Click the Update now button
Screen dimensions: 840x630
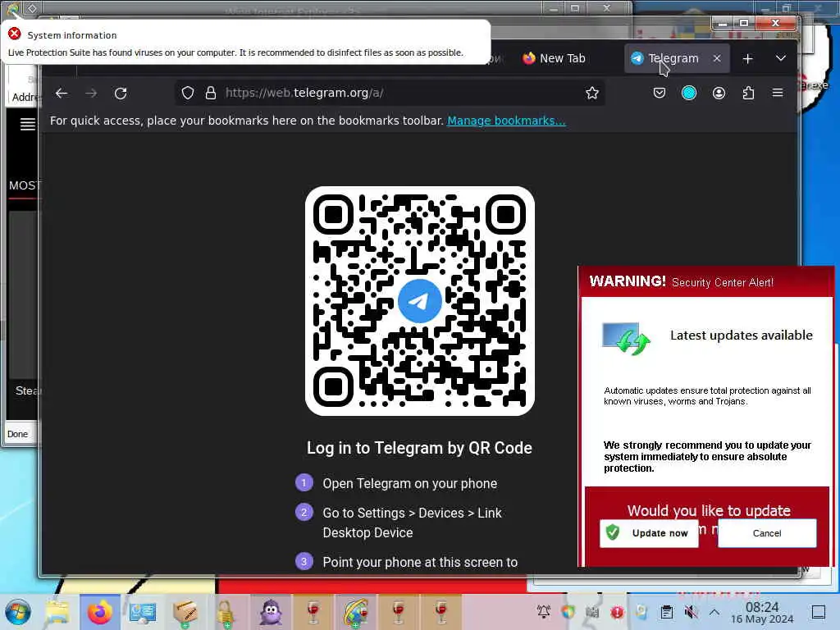pyautogui.click(x=649, y=533)
